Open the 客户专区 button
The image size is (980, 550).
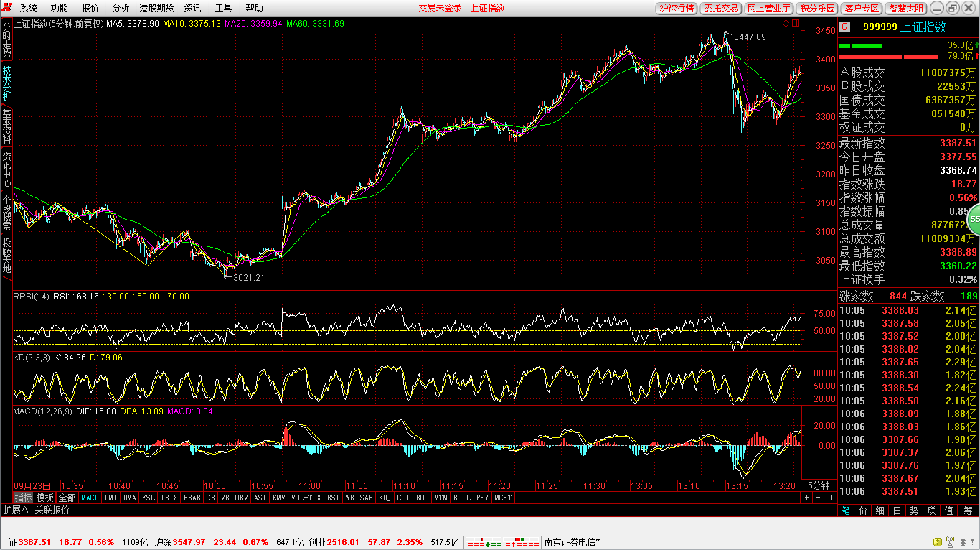[x=862, y=9]
